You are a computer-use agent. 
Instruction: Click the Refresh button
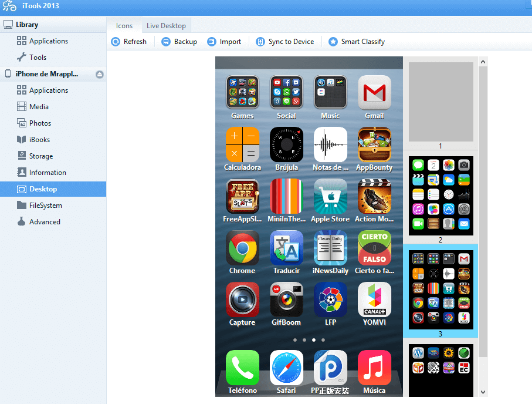coord(129,42)
